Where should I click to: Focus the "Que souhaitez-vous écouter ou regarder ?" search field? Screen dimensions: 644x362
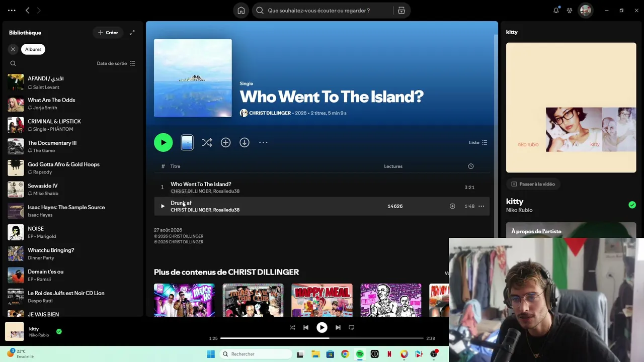point(322,11)
